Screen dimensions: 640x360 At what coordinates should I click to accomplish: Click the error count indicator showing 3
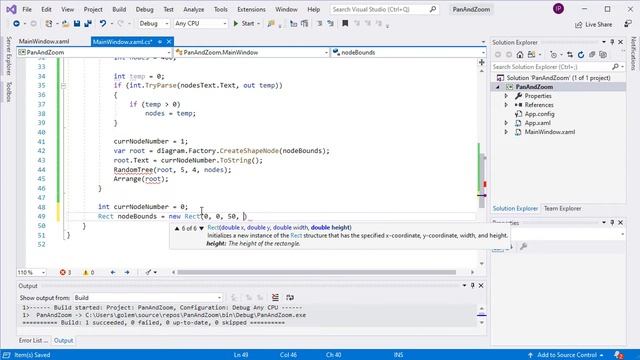[x=65, y=272]
